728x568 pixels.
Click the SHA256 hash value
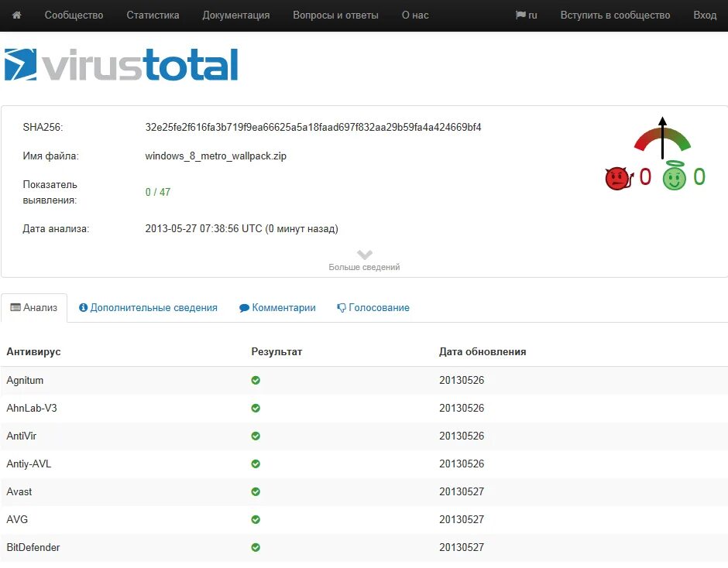point(313,127)
